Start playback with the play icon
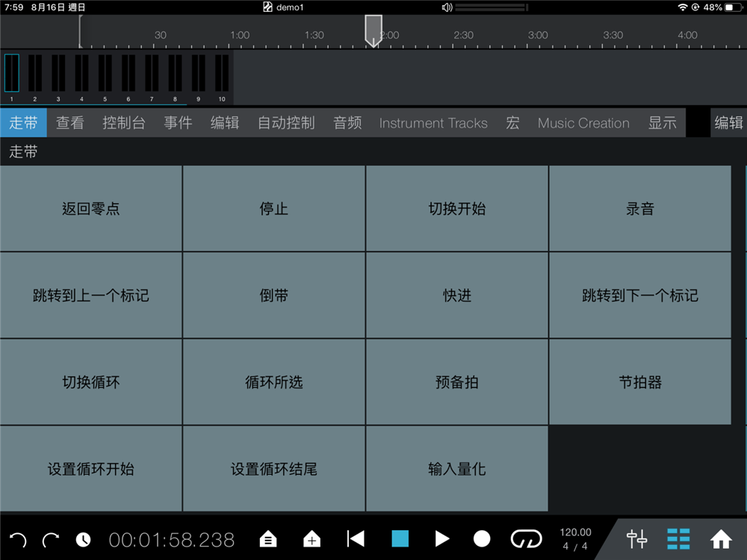The height and width of the screenshot is (560, 747). [x=442, y=539]
